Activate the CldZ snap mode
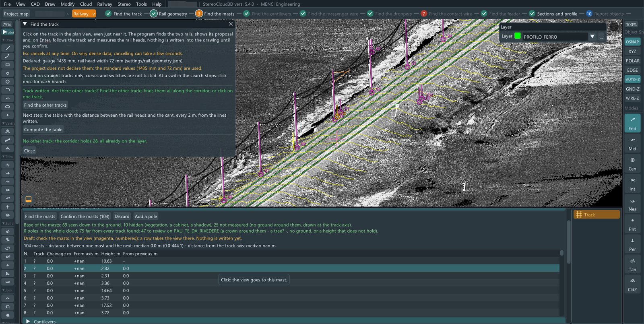644x324 pixels. coord(632,285)
